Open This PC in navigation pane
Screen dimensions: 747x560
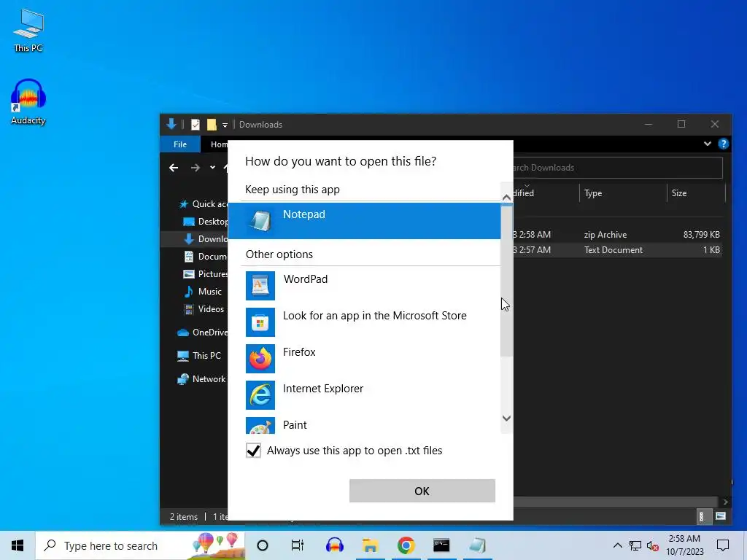click(199, 356)
